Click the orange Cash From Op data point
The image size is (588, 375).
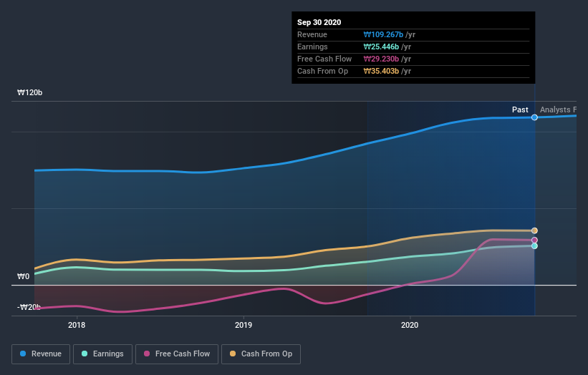[x=534, y=230]
